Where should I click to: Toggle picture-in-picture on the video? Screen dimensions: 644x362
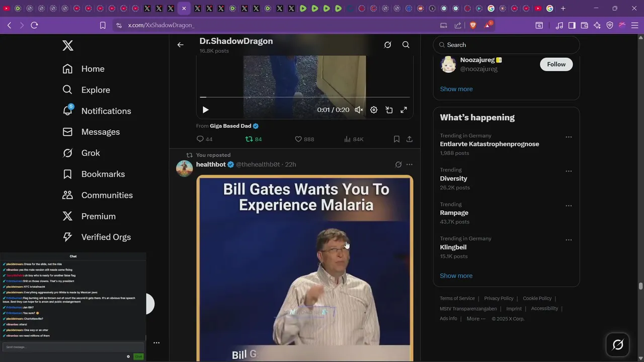[389, 110]
